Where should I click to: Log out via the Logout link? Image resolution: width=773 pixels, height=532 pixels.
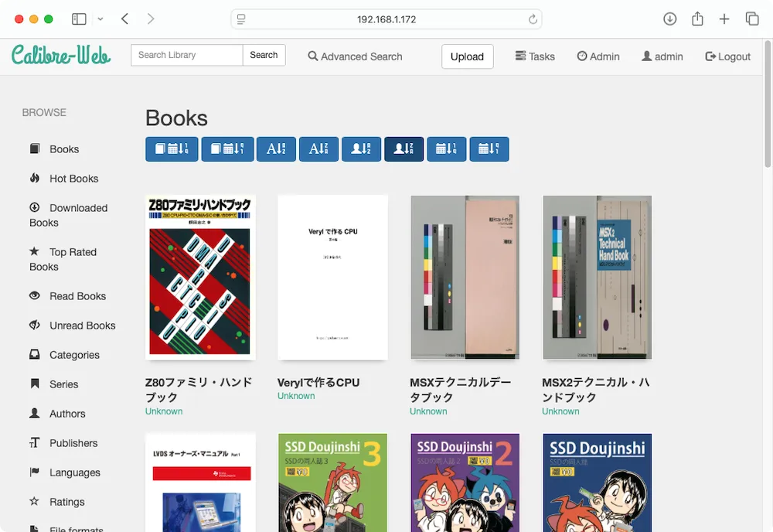tap(727, 56)
